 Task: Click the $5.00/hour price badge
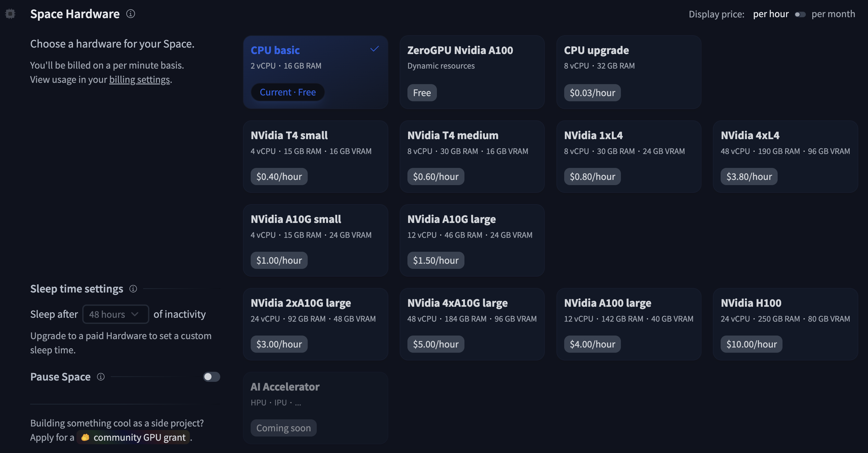(x=436, y=344)
